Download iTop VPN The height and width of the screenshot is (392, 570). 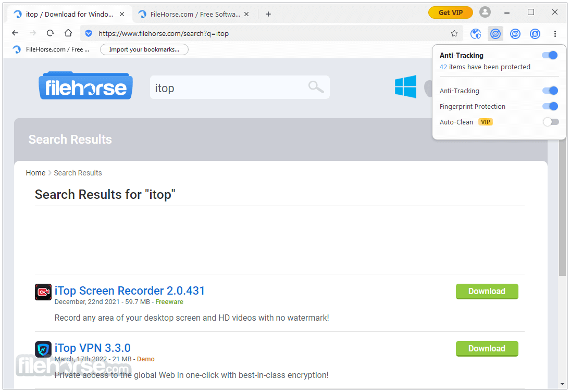487,349
